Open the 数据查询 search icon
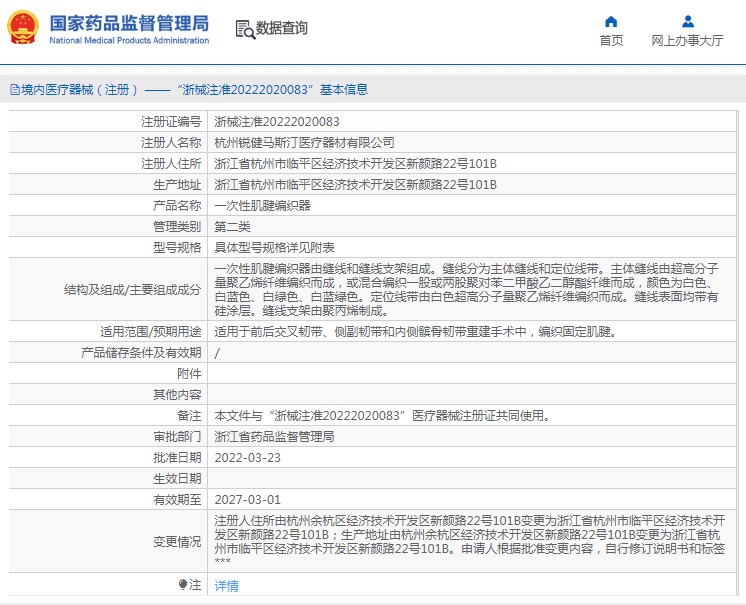Image resolution: width=746 pixels, height=605 pixels. [x=245, y=29]
